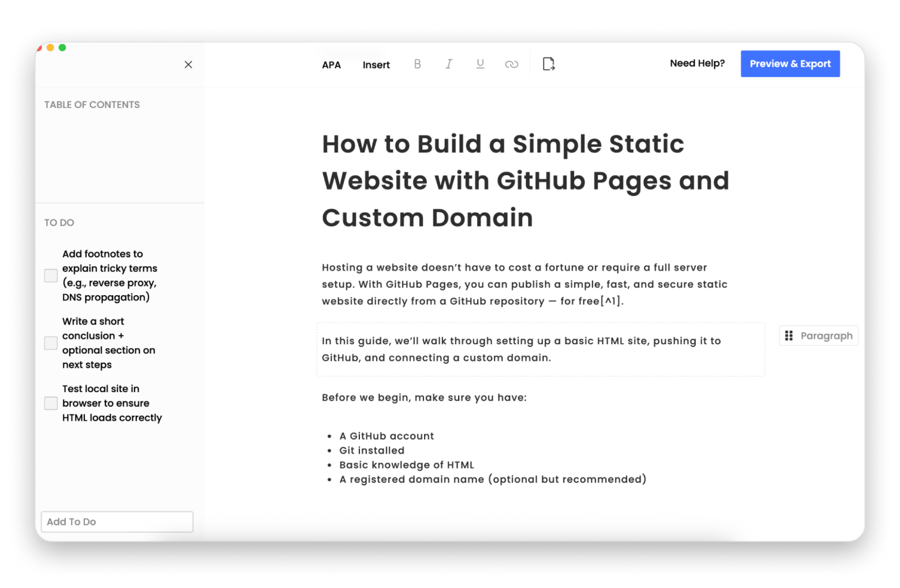The height and width of the screenshot is (588, 900).
Task: Click the grid drag handle icon beside Paragraph
Action: pos(789,336)
